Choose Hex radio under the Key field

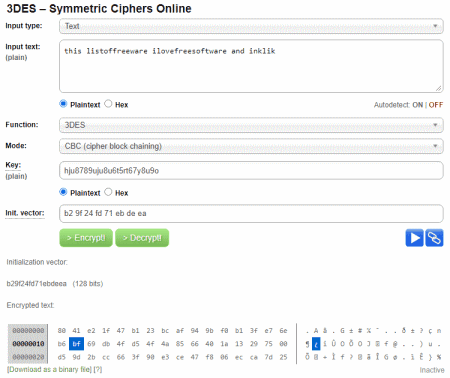click(x=108, y=192)
